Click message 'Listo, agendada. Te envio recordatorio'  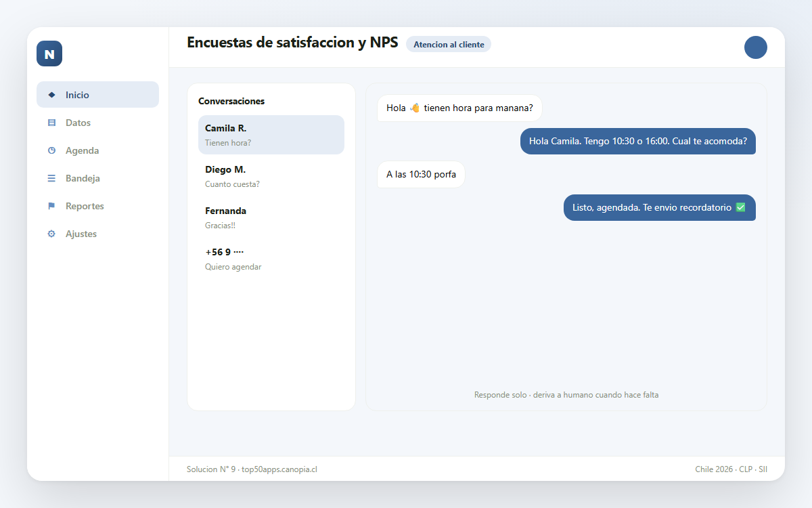coord(660,207)
